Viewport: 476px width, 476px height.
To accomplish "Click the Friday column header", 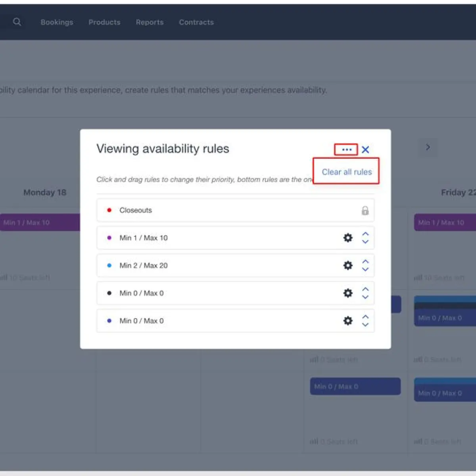I will [458, 192].
